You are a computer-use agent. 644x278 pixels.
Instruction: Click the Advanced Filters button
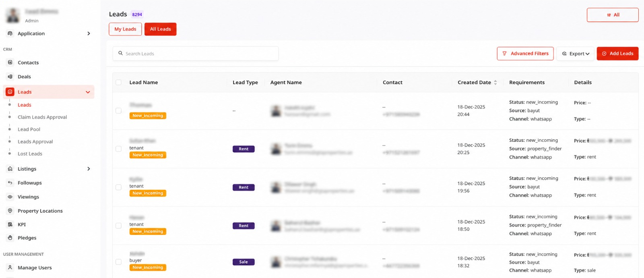tap(525, 54)
